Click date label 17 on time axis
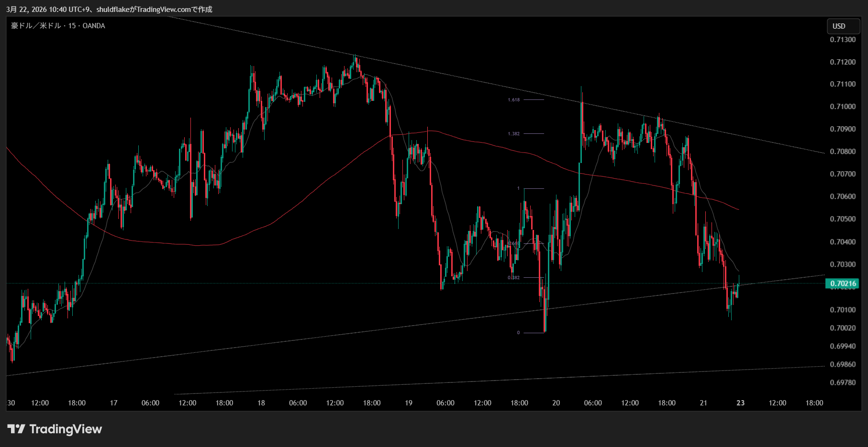 tap(113, 403)
